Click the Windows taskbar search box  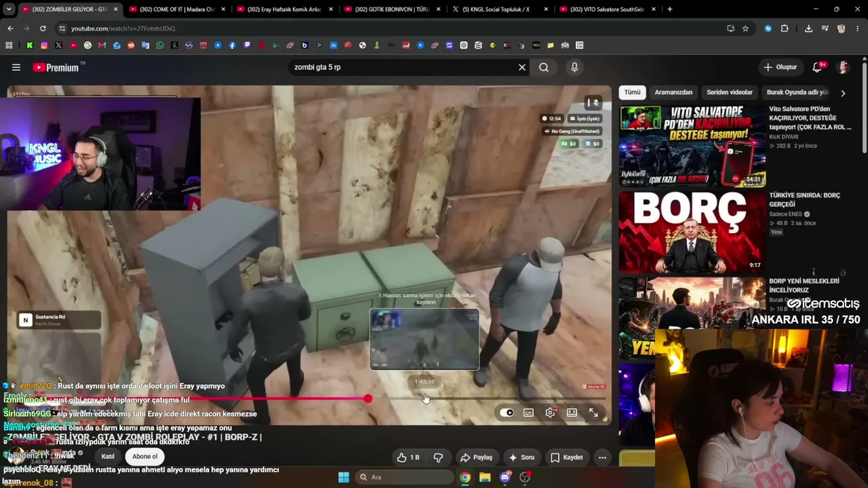tap(405, 477)
